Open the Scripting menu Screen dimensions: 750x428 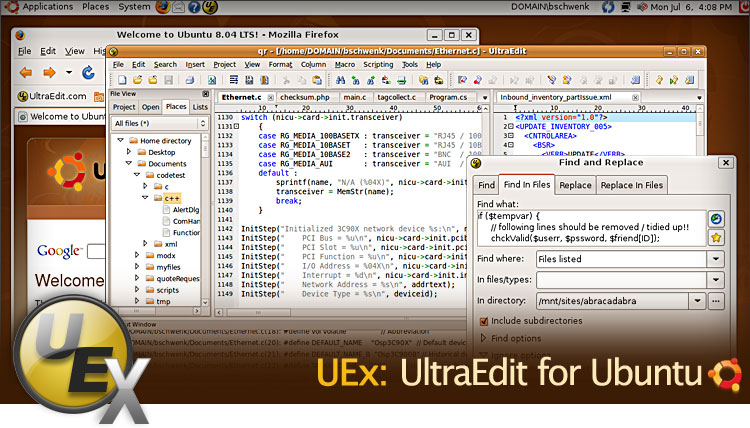coord(378,65)
